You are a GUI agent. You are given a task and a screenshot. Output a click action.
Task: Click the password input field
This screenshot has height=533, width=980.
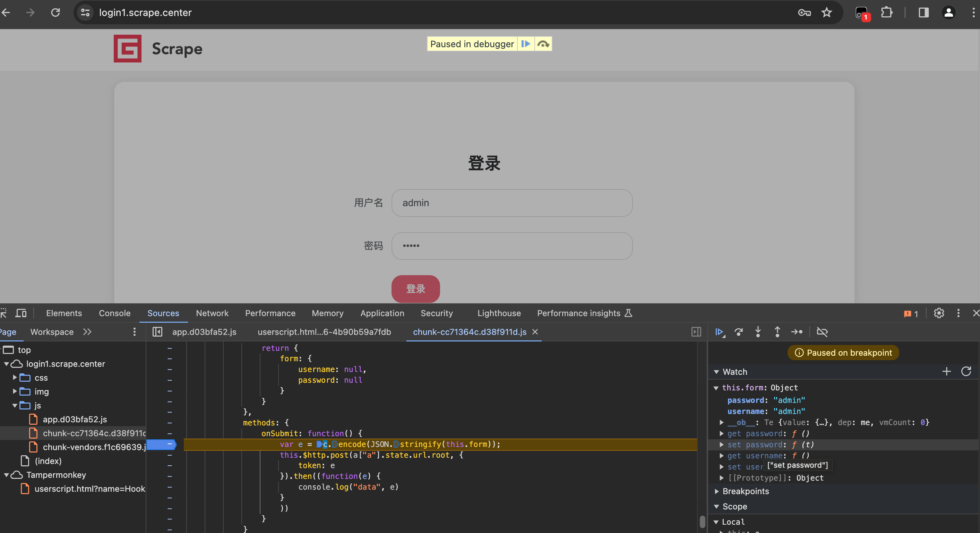click(512, 246)
